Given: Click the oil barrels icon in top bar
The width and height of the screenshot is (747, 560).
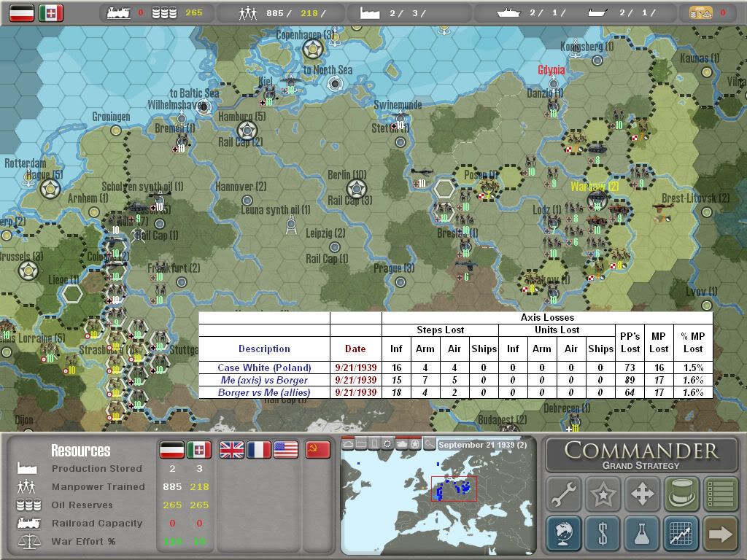Looking at the screenshot, I should click(164, 13).
